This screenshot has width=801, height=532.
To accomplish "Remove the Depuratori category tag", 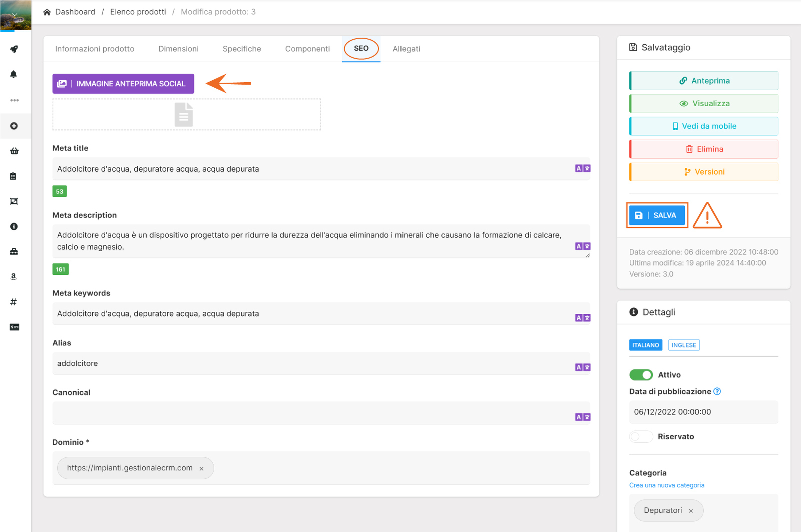I will [691, 511].
